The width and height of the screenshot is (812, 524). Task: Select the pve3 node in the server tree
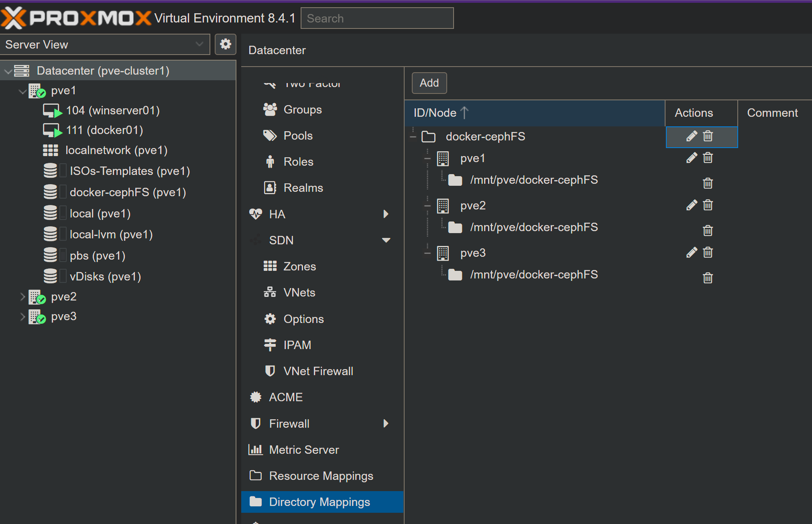[64, 317]
